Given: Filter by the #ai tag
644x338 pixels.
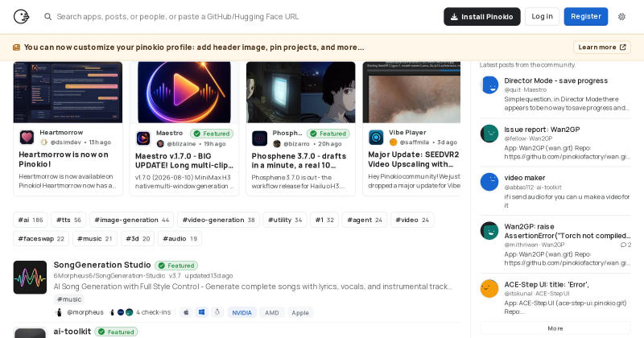Looking at the screenshot, I should click(x=31, y=220).
